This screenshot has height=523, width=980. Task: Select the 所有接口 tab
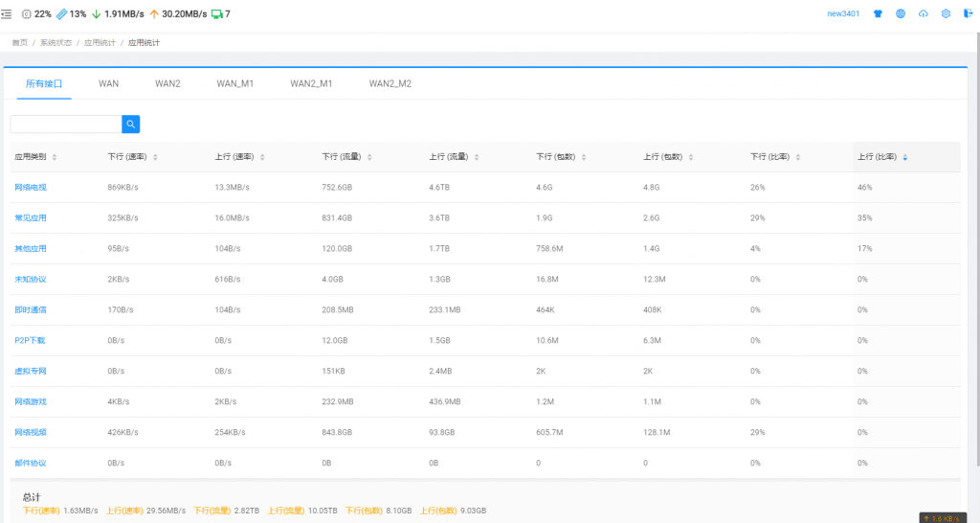point(44,84)
